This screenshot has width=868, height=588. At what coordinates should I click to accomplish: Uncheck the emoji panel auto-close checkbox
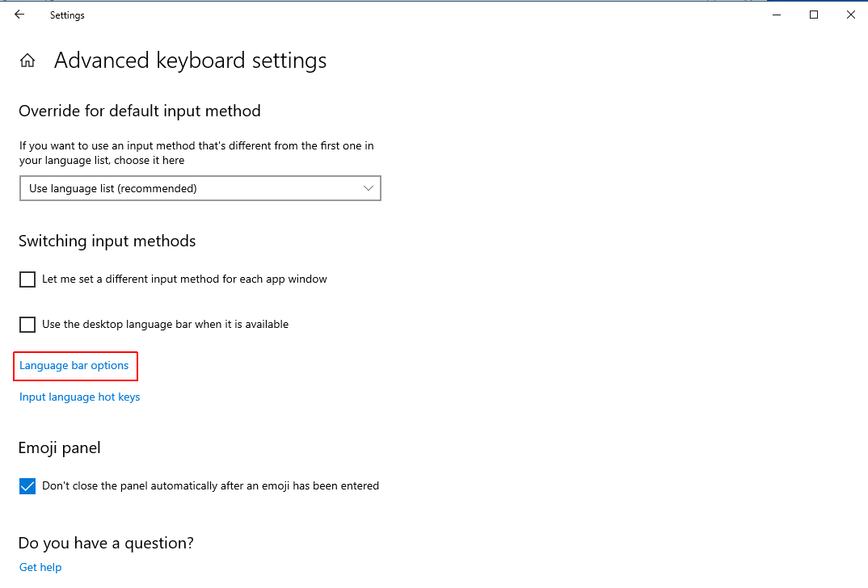click(x=27, y=485)
